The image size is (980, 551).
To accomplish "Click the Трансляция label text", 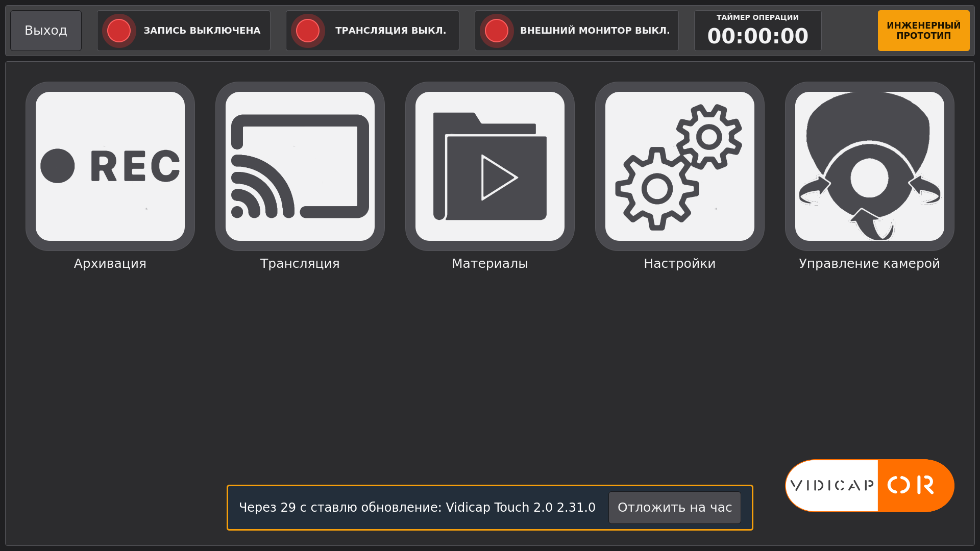I will point(300,264).
